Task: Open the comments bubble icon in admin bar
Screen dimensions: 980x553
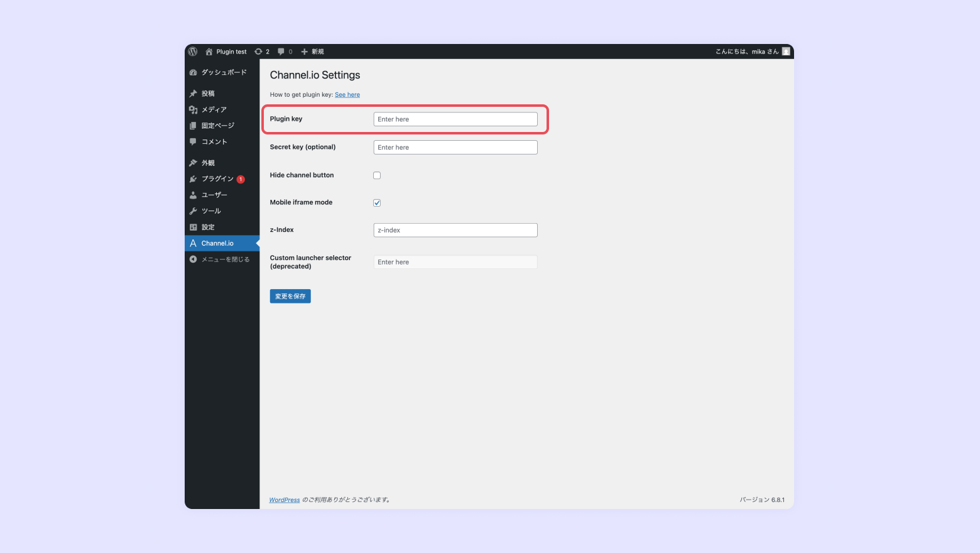Action: (x=281, y=52)
